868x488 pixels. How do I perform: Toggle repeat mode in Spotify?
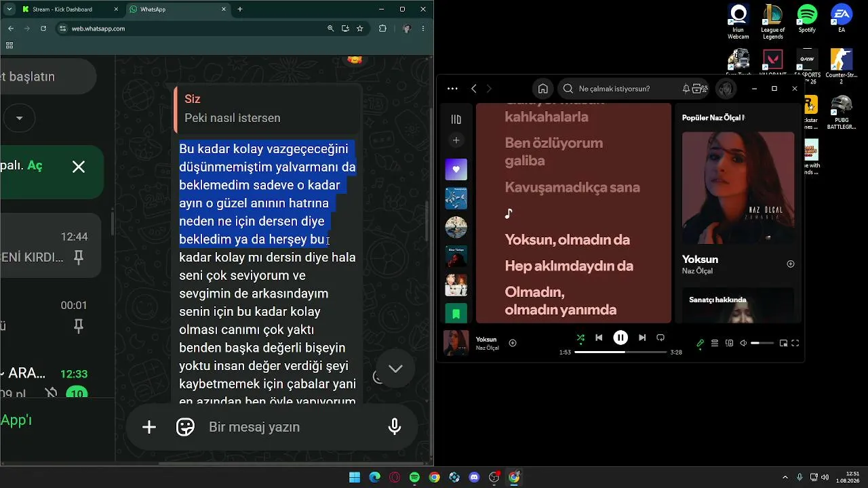coord(660,338)
